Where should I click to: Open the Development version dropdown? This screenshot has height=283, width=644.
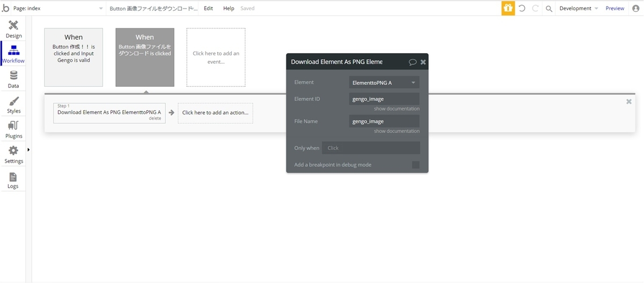click(579, 9)
